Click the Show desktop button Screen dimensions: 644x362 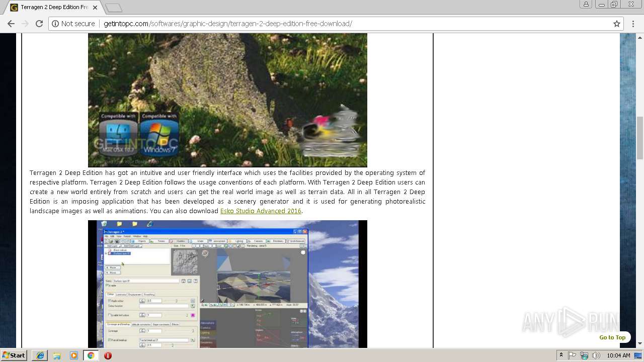(x=639, y=355)
